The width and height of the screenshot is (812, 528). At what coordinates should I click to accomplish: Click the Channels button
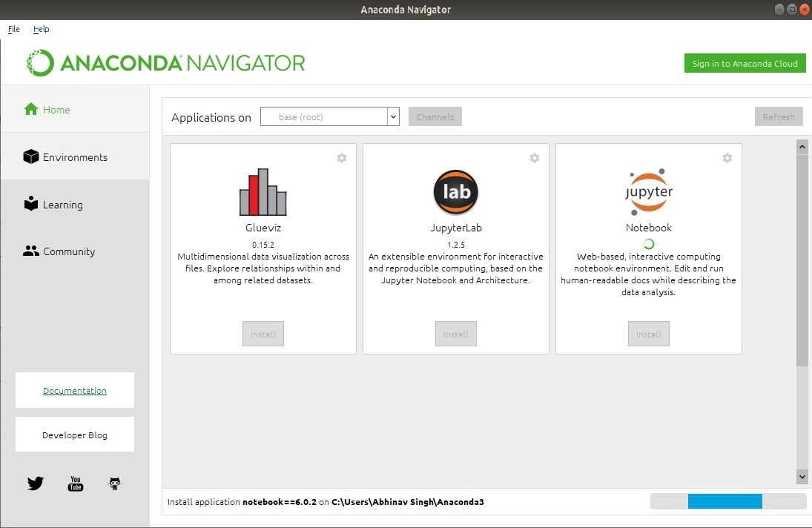coord(435,117)
